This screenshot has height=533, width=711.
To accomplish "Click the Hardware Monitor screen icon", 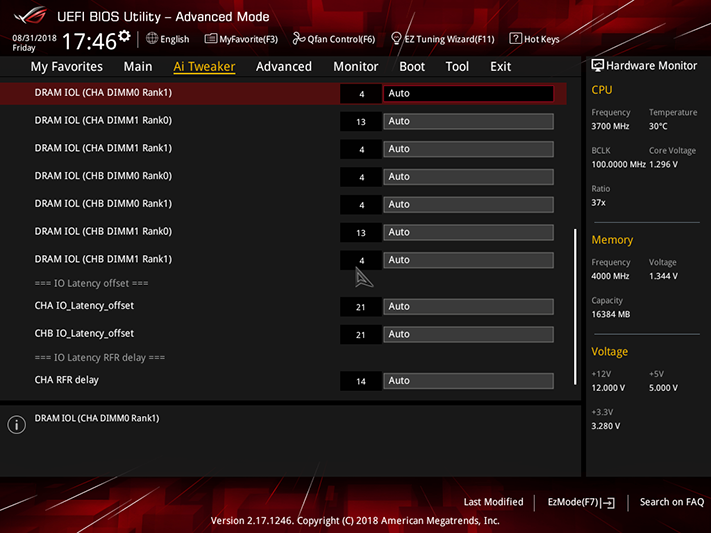I will pos(598,66).
